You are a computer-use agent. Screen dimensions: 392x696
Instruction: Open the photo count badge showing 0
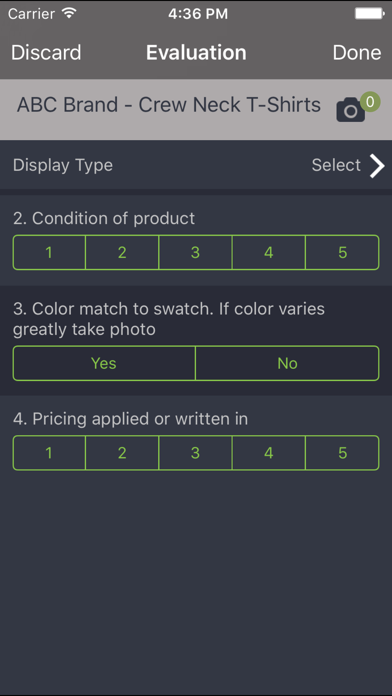coord(370,102)
